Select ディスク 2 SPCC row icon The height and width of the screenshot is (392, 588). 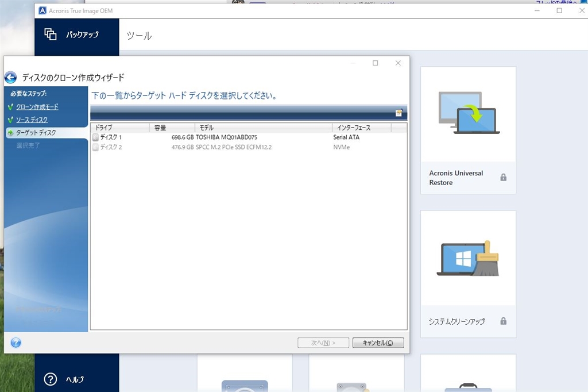click(96, 147)
